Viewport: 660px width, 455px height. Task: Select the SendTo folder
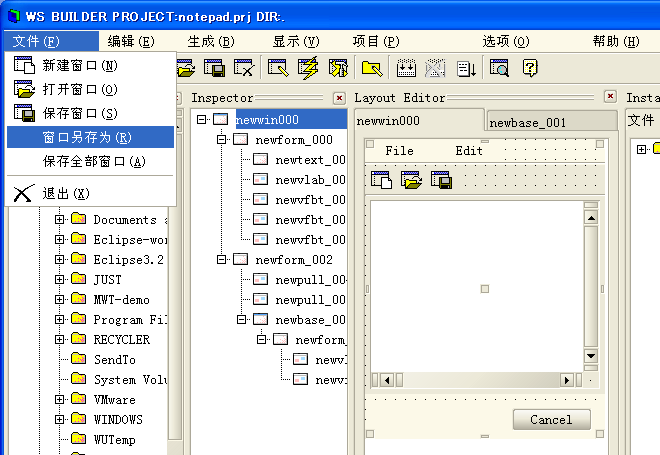point(114,359)
